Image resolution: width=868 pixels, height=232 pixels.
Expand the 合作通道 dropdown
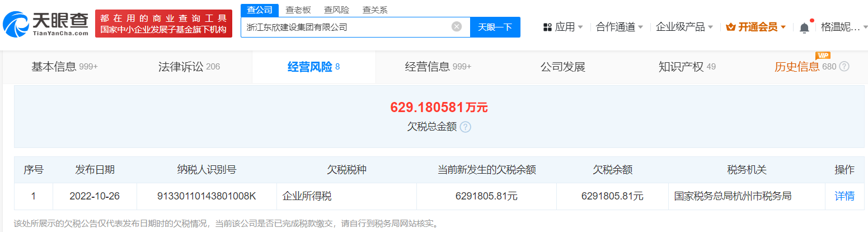[620, 27]
